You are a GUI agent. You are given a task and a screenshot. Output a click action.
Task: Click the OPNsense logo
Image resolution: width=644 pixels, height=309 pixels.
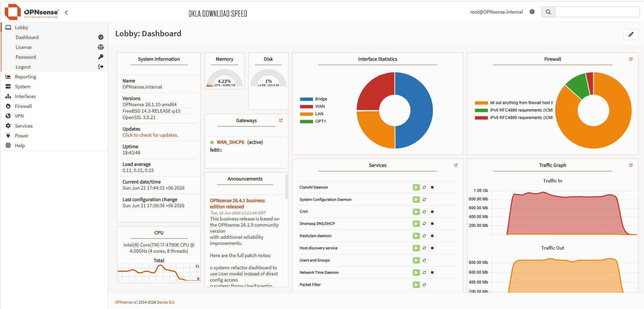tap(31, 12)
